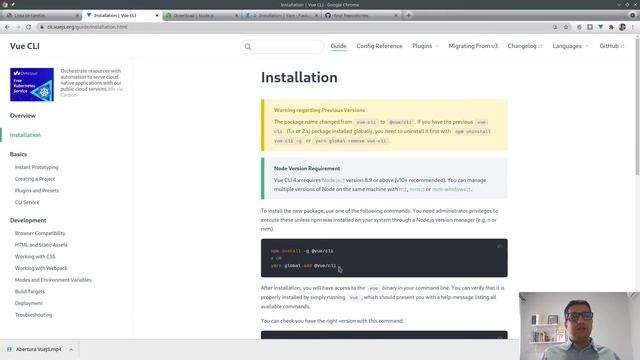Screen dimensions: 640x360
Task: Open Creating a Project in the sidebar
Action: (35, 179)
